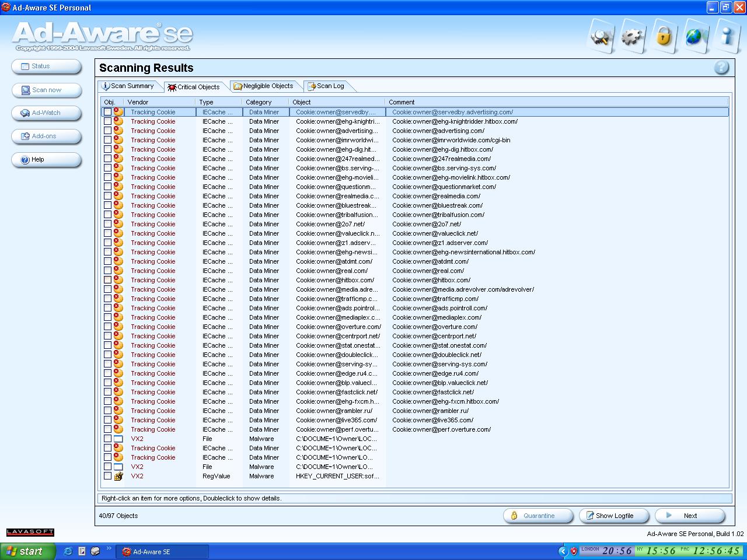Launch WebUpdate globe icon in header
747x560 pixels.
[x=696, y=36]
